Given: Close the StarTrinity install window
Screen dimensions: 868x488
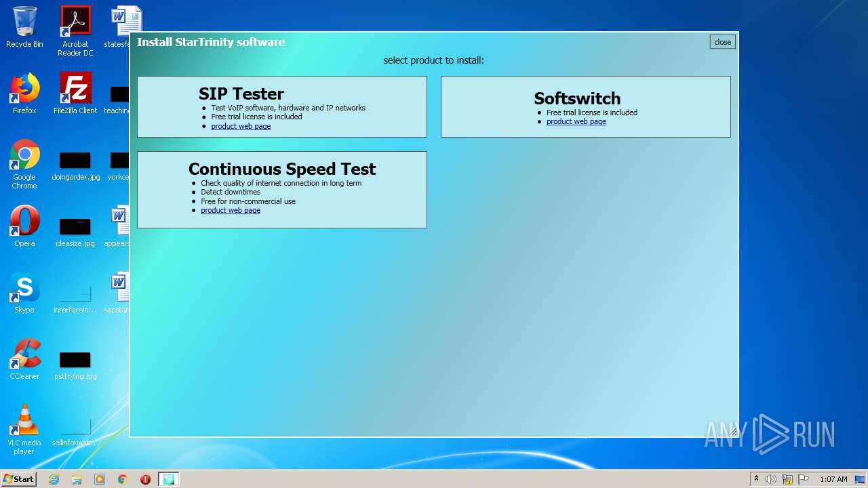Looking at the screenshot, I should coord(723,42).
